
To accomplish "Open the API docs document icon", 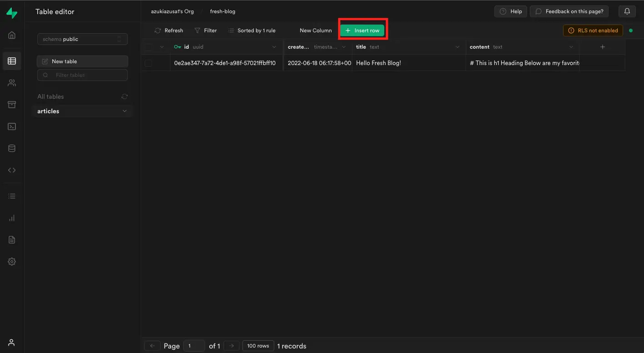I will tap(12, 240).
